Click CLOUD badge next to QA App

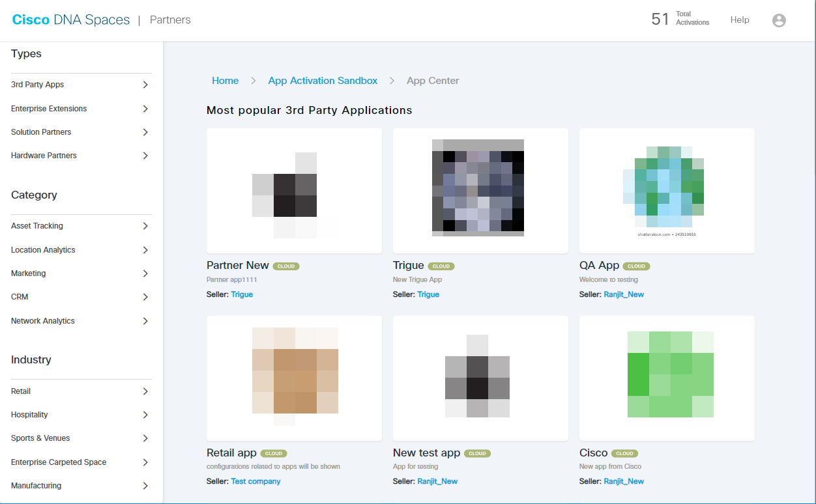(636, 266)
